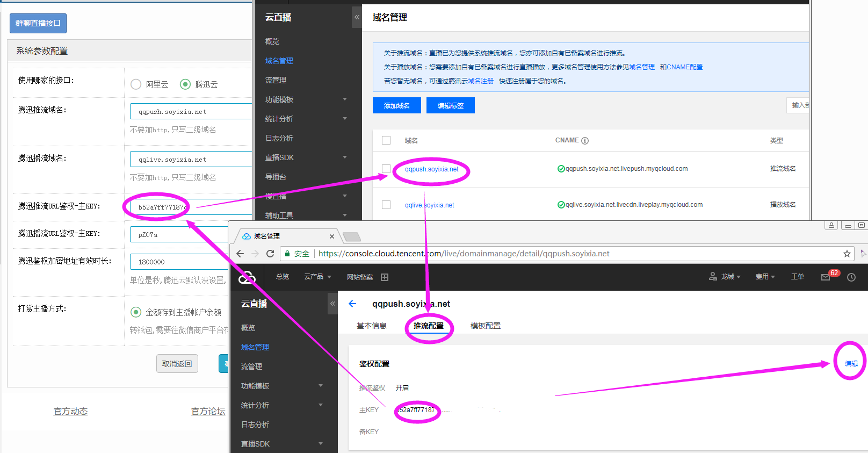Click the 编辑 link in 鉴权配置

point(851,364)
